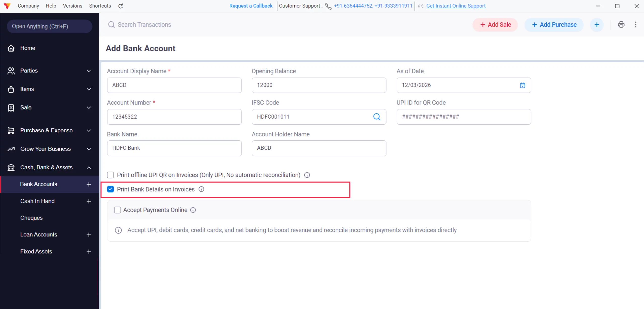Click Get Instant Online Support link
This screenshot has height=309, width=644.
point(456,6)
